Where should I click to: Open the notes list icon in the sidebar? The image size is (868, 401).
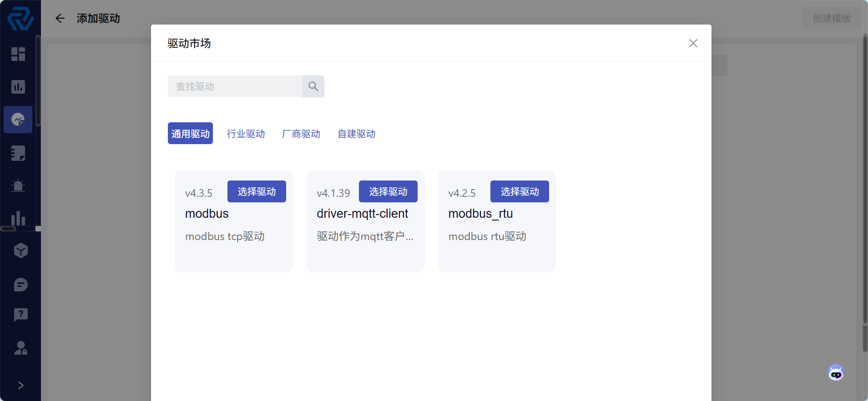[18, 153]
